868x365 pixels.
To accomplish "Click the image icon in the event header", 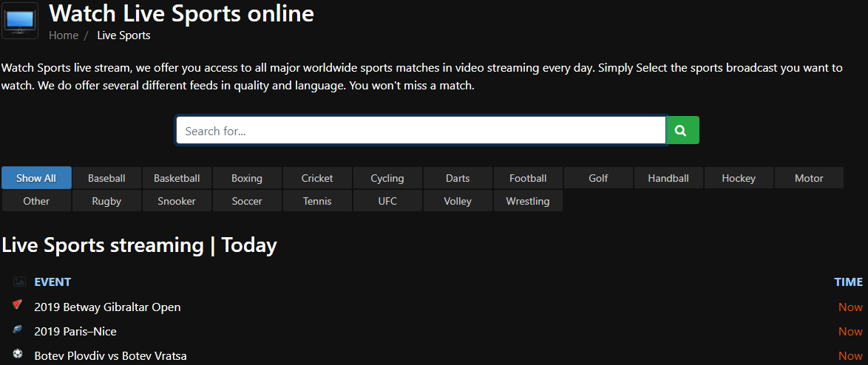I will click(19, 282).
